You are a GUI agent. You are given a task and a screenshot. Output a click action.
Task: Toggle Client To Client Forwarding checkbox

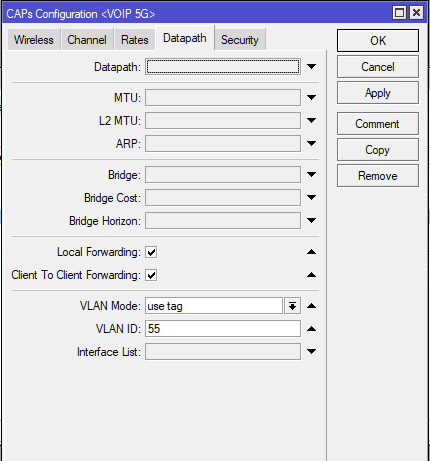tap(151, 275)
